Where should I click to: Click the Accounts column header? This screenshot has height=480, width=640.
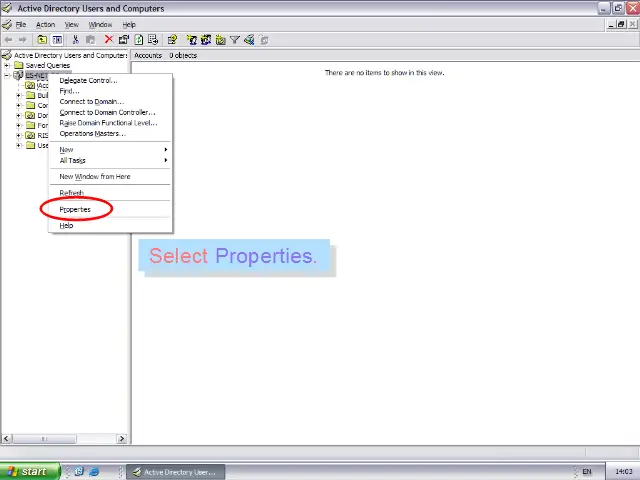pyautogui.click(x=148, y=55)
